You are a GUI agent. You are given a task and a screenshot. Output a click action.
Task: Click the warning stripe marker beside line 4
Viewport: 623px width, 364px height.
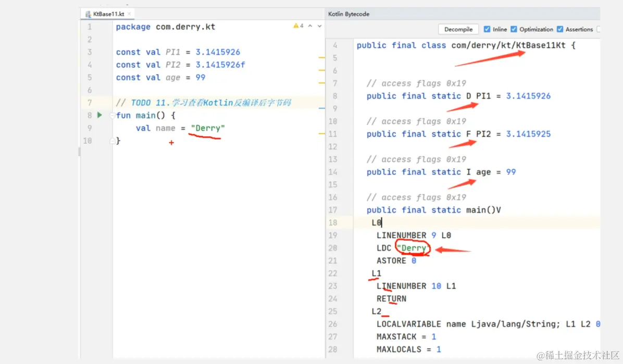tap(322, 70)
